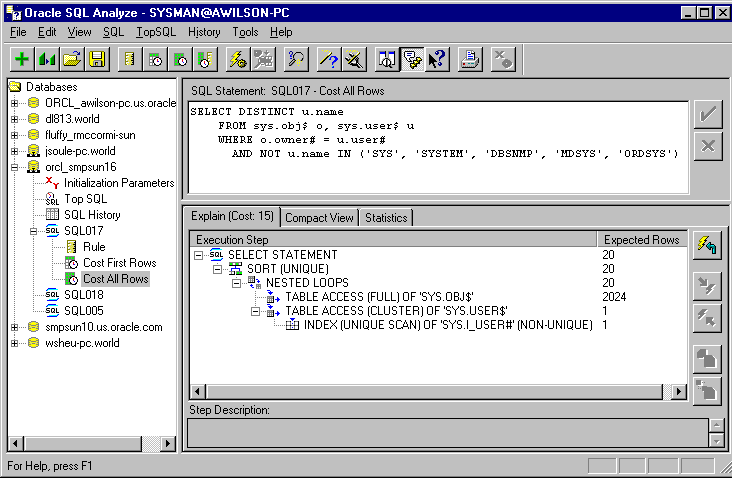732x478 pixels.
Task: Expand the wsheu-pc.world database node
Action: point(14,343)
